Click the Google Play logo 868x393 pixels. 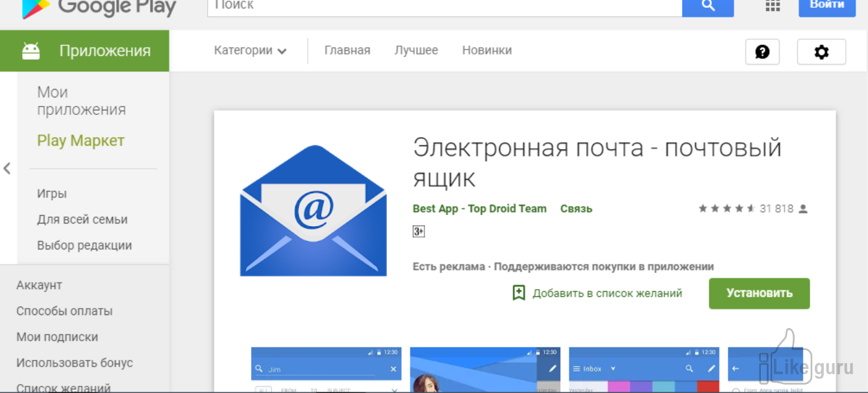pyautogui.click(x=99, y=6)
